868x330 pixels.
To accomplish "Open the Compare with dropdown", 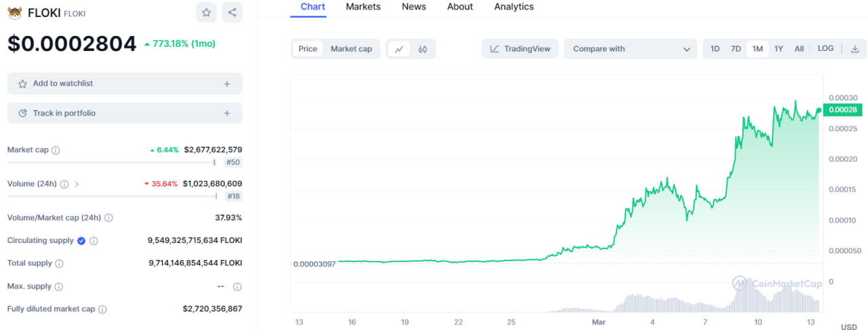I will 630,49.
